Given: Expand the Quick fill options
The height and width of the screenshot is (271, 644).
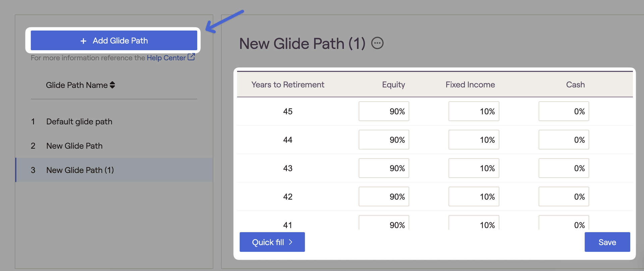Looking at the screenshot, I should click(272, 242).
